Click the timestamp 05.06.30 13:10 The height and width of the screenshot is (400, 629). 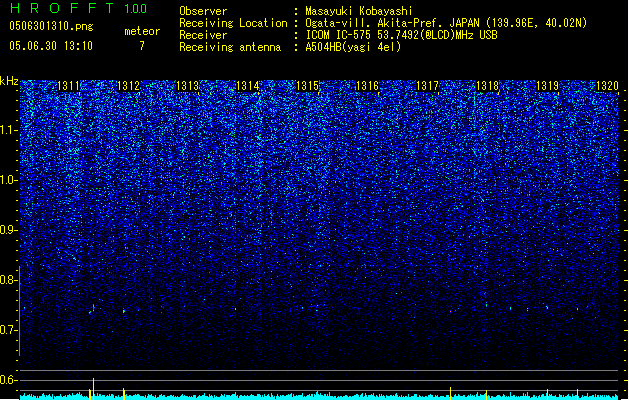51,46
